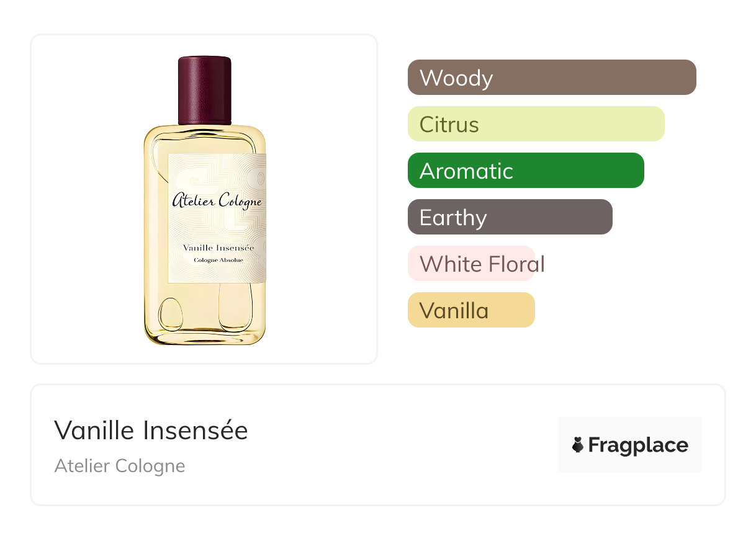Click the Cologne Absolue text on the bottle label

tap(218, 260)
